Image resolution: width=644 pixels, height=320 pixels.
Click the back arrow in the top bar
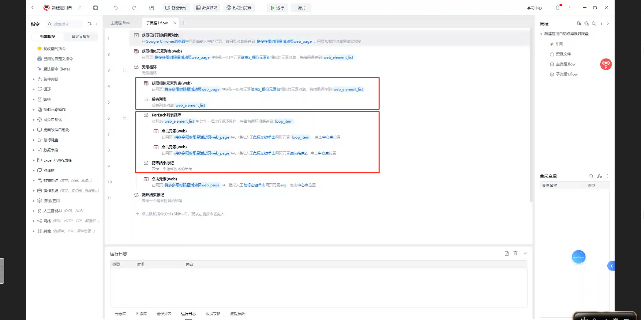(32, 8)
